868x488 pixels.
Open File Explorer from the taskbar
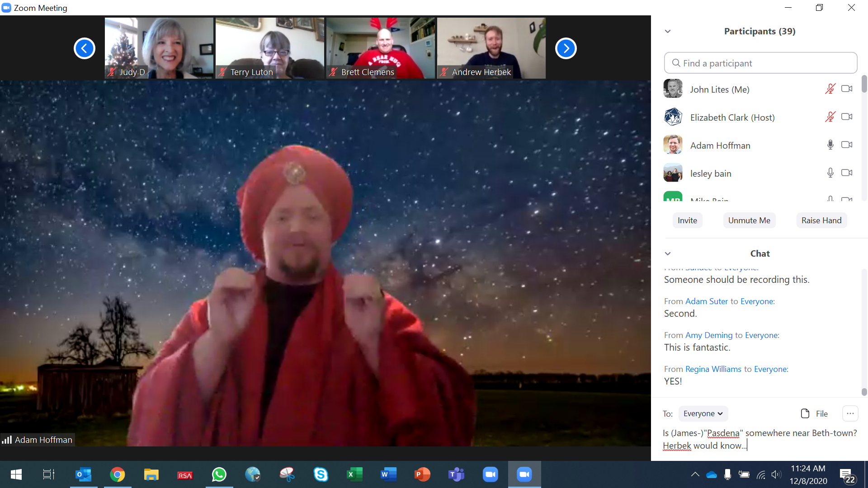coord(151,474)
